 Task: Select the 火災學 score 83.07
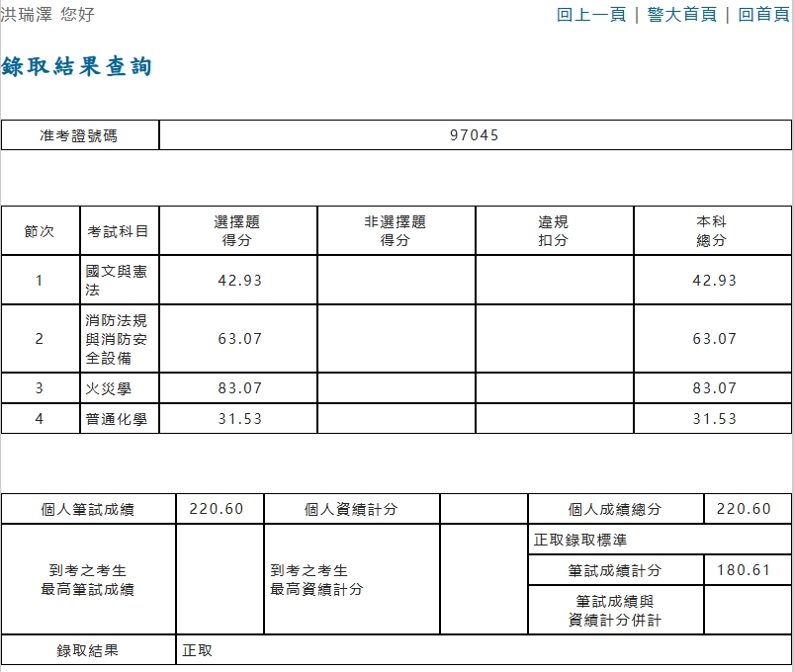click(238, 389)
